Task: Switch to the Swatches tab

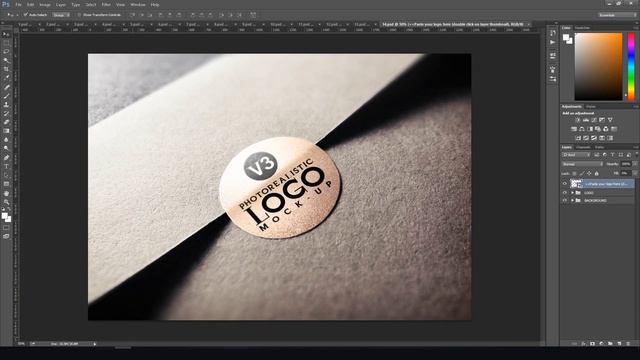Action: click(582, 28)
